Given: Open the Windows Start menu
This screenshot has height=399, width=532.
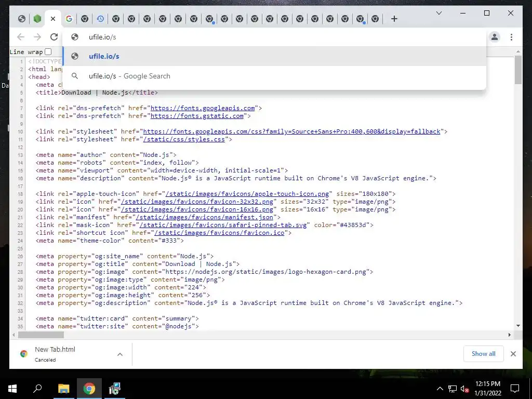Looking at the screenshot, I should (x=12, y=389).
